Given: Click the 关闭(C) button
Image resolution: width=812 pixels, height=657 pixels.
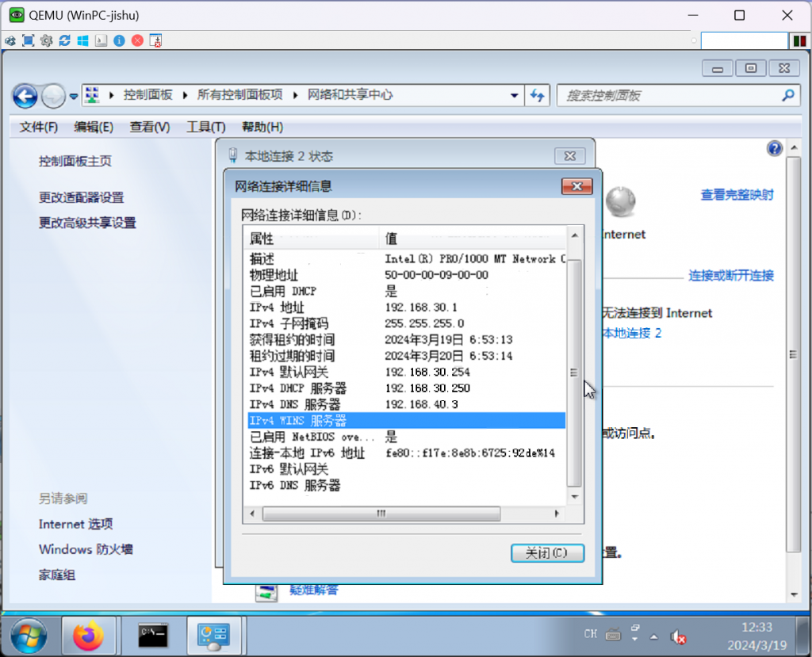Looking at the screenshot, I should pos(547,553).
